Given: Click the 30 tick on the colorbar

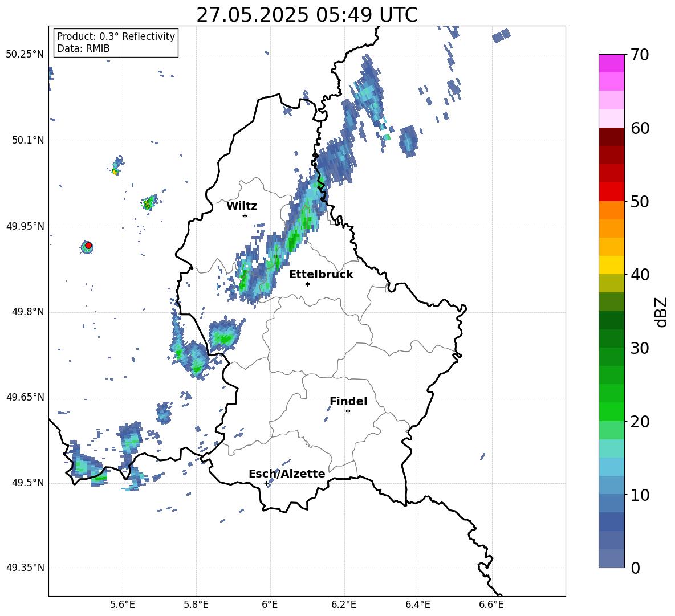Looking at the screenshot, I should [x=640, y=348].
